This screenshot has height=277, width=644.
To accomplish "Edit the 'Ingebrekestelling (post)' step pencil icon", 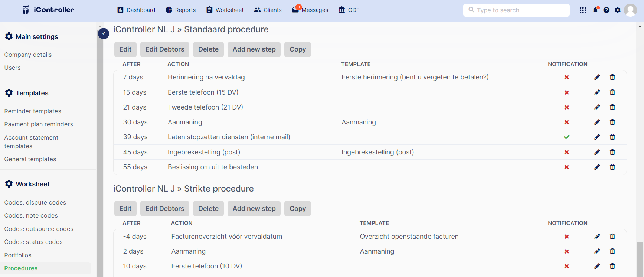I will pos(597,152).
